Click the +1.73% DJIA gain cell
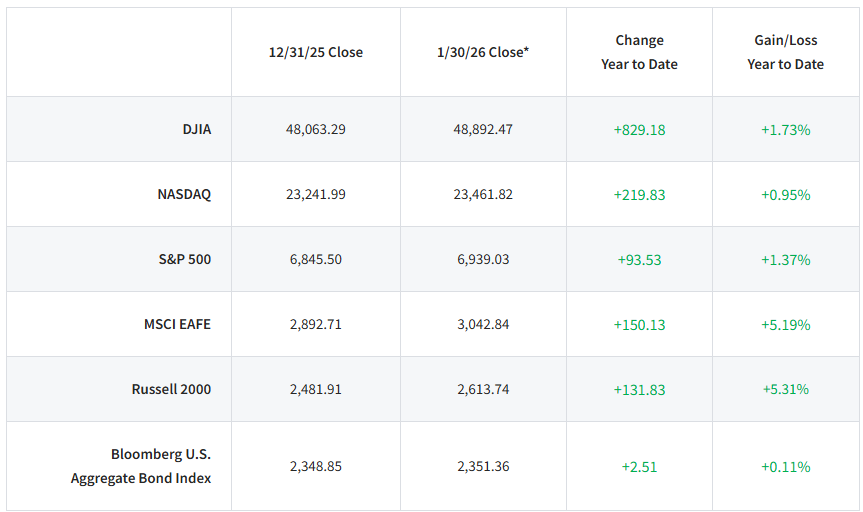 pyautogui.click(x=785, y=130)
